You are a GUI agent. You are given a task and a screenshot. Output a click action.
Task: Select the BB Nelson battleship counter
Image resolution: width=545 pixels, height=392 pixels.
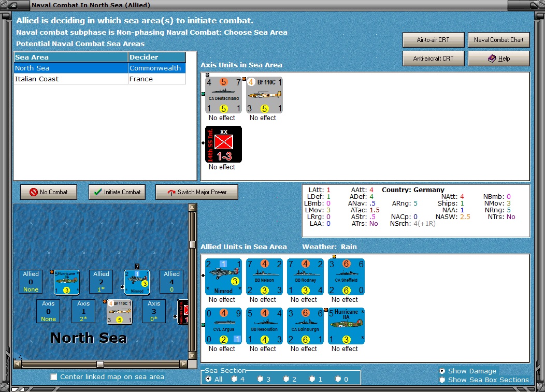tap(265, 277)
